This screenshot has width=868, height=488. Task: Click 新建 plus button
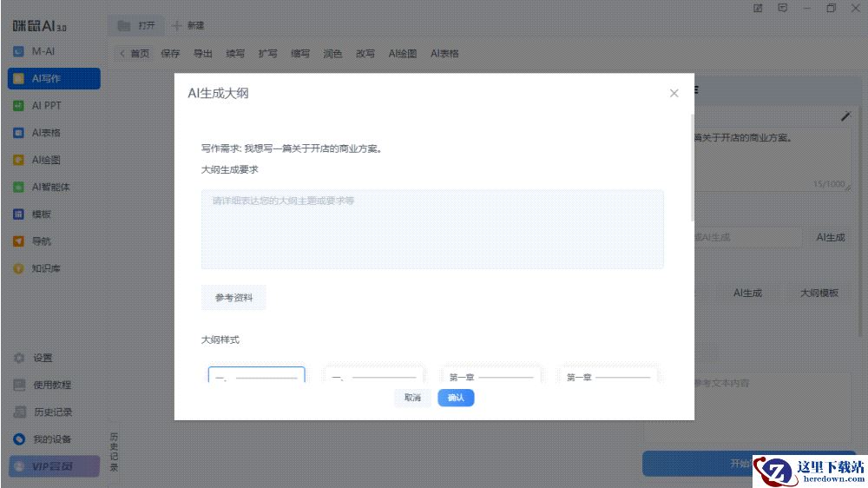coord(188,25)
